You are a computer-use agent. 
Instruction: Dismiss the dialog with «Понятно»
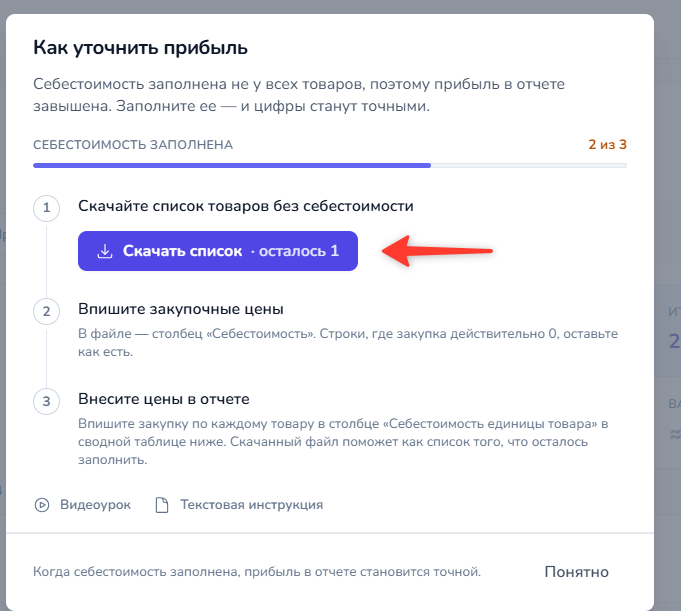pos(577,572)
